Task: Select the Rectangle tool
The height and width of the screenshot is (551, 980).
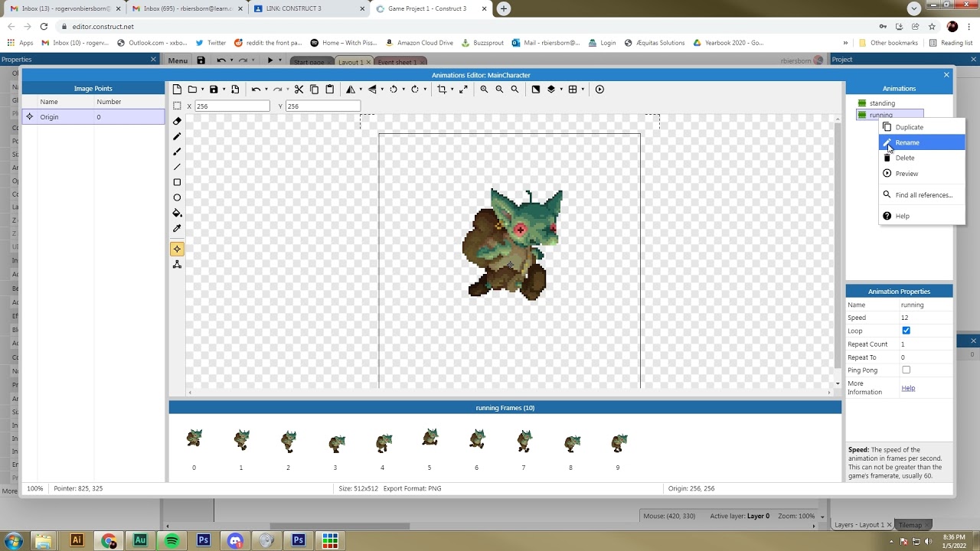Action: (177, 182)
